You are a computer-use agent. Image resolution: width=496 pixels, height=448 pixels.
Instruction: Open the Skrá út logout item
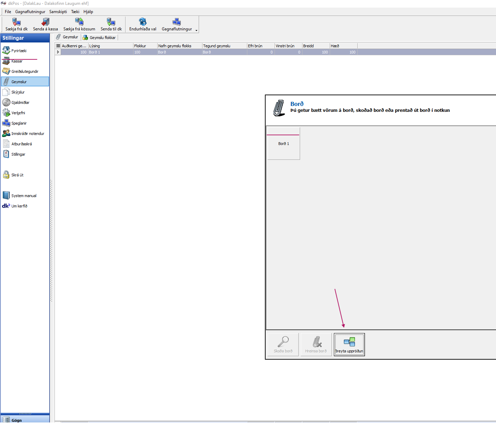[x=17, y=175]
